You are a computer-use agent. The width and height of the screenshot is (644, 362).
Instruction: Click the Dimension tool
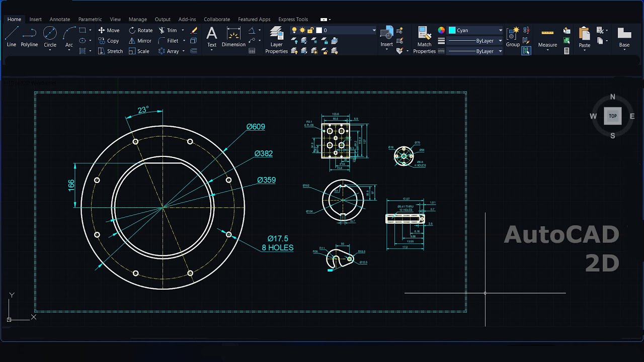(233, 37)
